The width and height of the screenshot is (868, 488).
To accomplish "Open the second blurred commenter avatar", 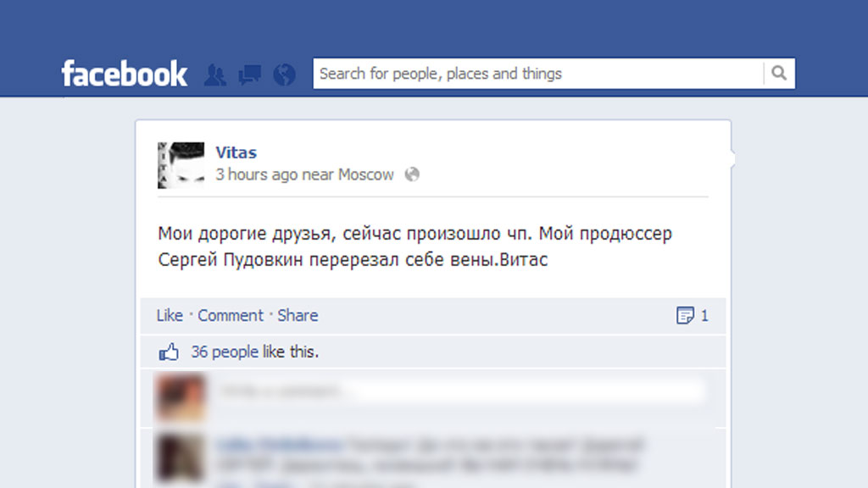I will click(x=180, y=458).
